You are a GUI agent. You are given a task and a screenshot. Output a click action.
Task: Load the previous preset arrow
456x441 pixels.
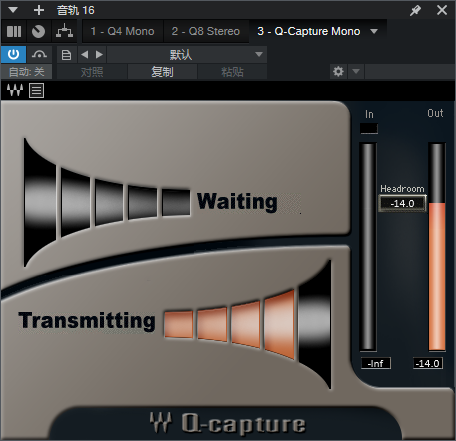tap(85, 55)
